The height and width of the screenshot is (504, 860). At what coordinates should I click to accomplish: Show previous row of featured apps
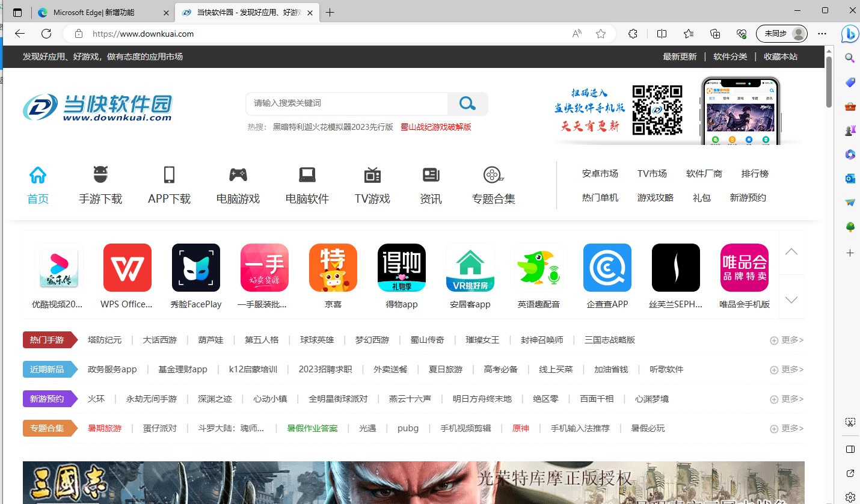pyautogui.click(x=791, y=252)
